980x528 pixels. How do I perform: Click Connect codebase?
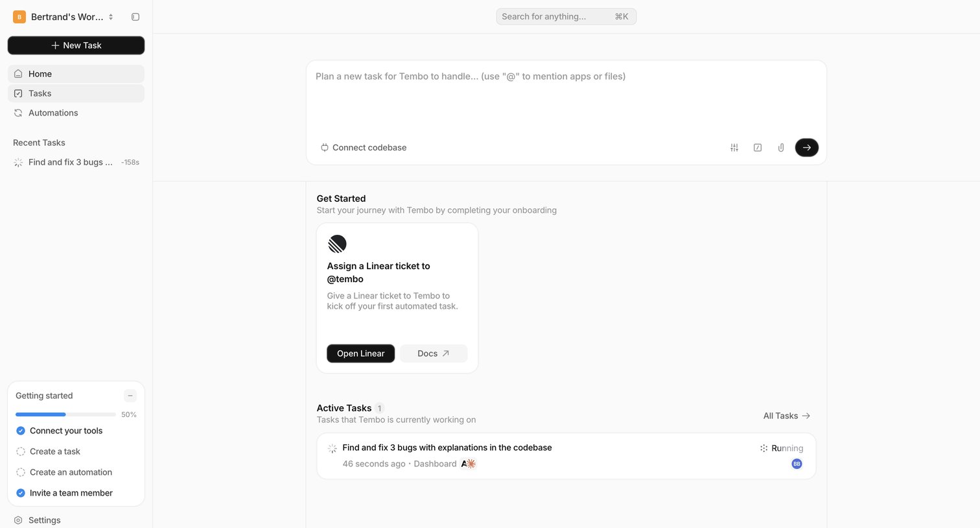(x=364, y=148)
